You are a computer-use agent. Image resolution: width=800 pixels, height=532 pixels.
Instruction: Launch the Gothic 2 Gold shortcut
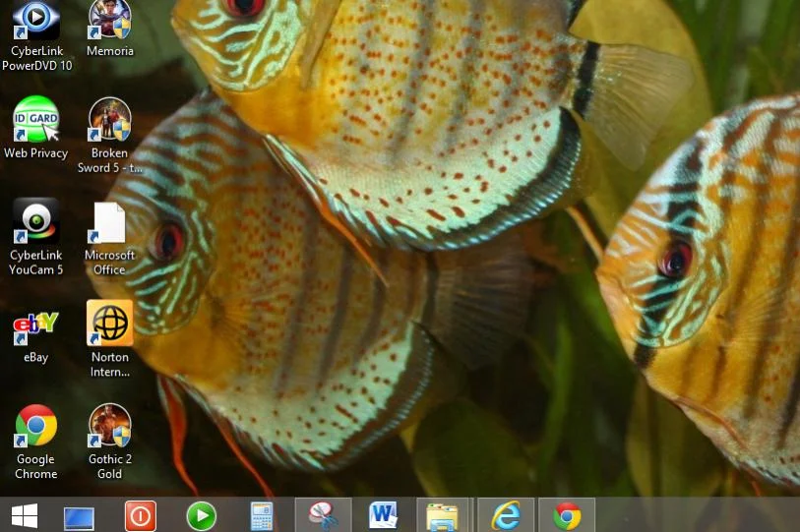109,427
